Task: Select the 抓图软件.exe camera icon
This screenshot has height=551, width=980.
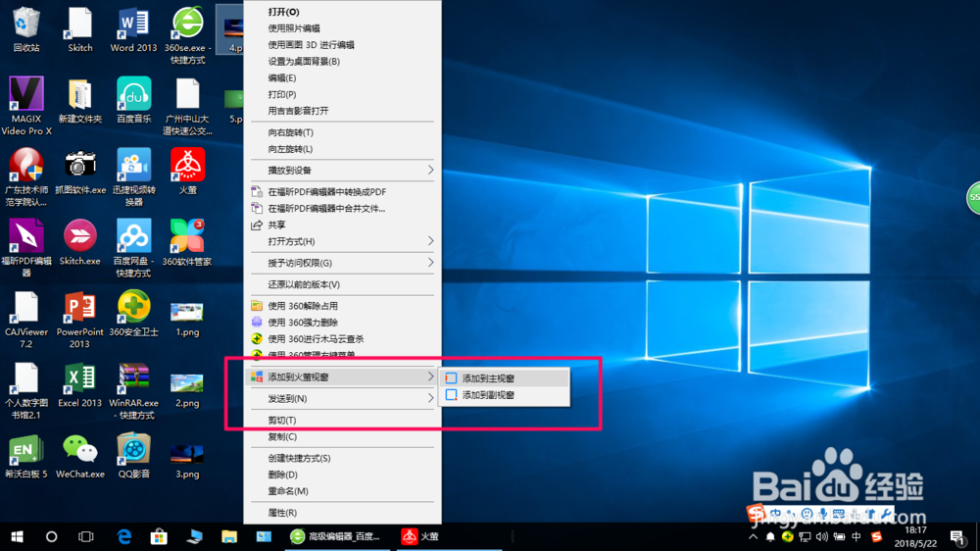Action: 80,172
